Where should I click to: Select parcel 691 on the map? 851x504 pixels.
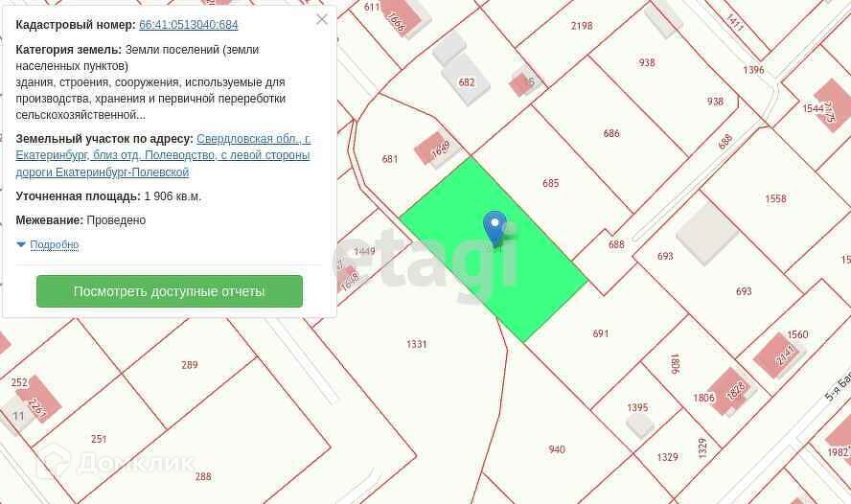(600, 333)
